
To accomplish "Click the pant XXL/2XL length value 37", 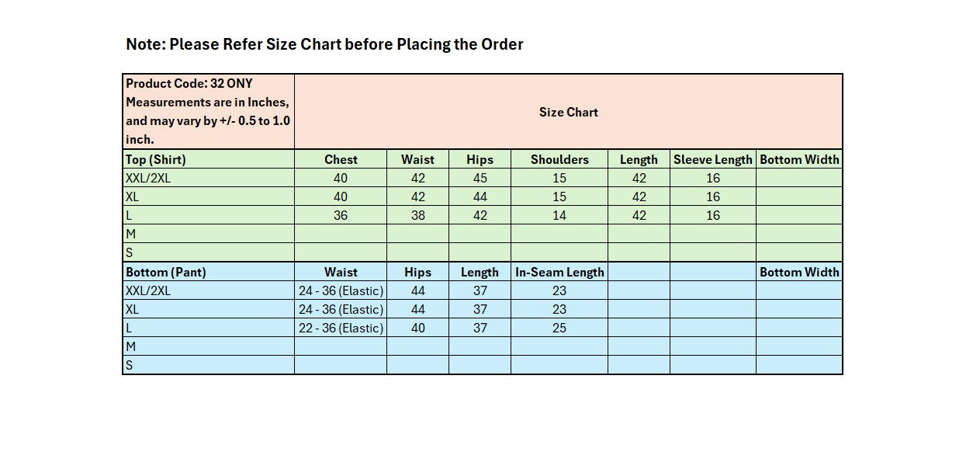I will tap(480, 290).
